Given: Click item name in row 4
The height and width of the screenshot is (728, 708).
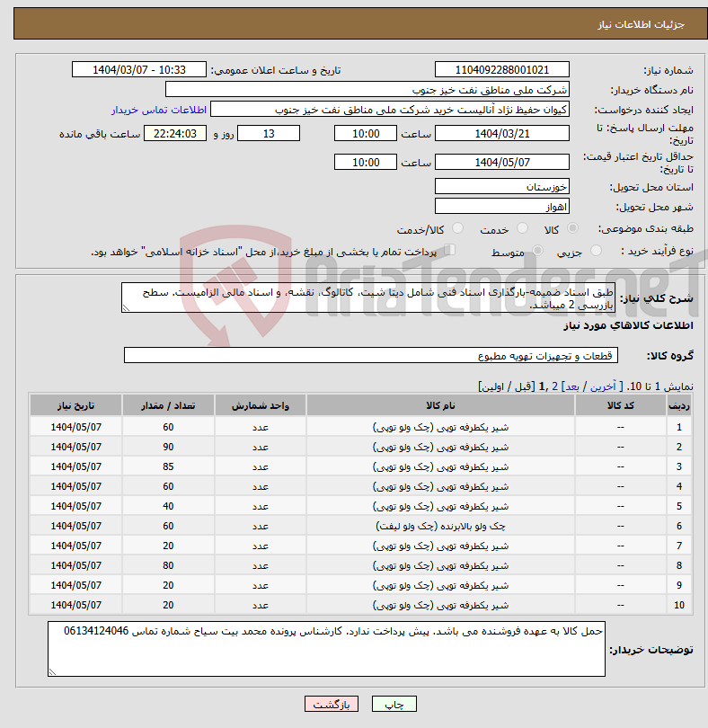Looking at the screenshot, I should (440, 486).
